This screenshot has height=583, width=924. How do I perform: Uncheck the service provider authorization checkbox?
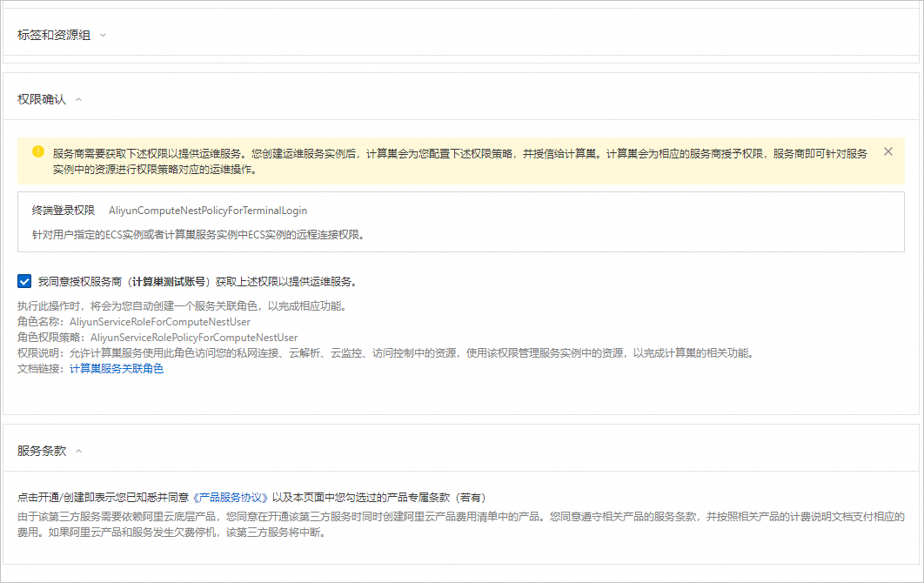pos(25,281)
